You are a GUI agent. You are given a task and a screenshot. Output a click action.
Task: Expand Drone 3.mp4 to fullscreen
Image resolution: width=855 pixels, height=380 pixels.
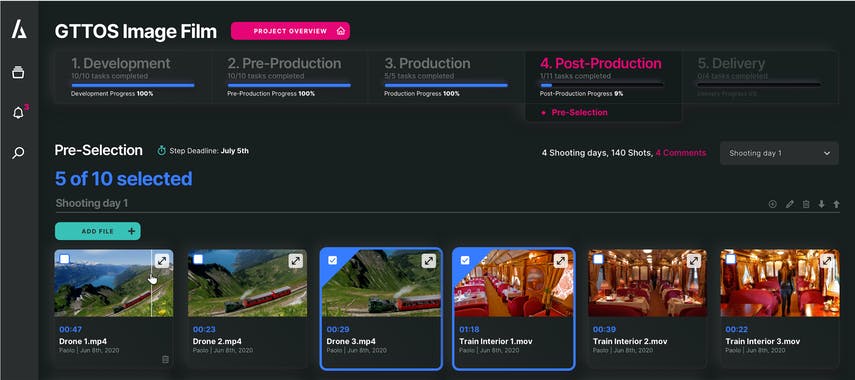pos(429,261)
